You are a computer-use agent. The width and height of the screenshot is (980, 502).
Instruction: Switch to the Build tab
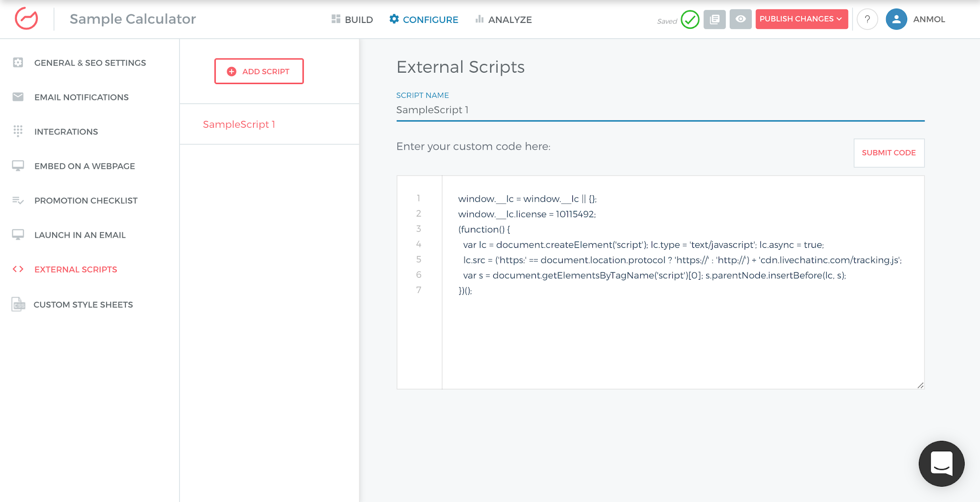point(352,20)
